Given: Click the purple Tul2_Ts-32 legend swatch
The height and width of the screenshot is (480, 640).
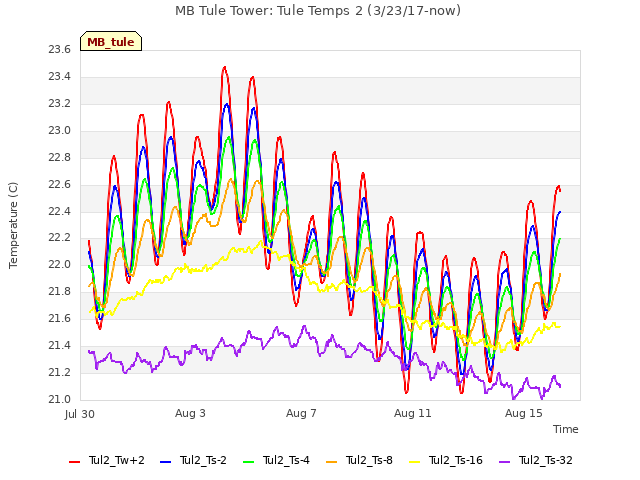Looking at the screenshot, I should point(505,462).
